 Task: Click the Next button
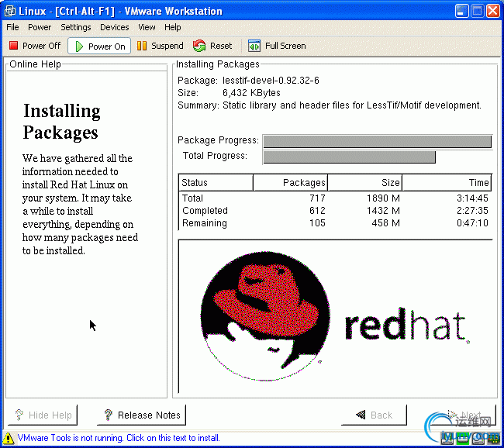pyautogui.click(x=463, y=415)
